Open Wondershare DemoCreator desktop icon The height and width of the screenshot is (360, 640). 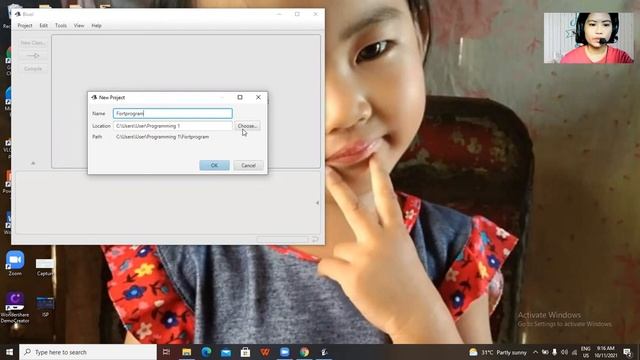pos(15,308)
